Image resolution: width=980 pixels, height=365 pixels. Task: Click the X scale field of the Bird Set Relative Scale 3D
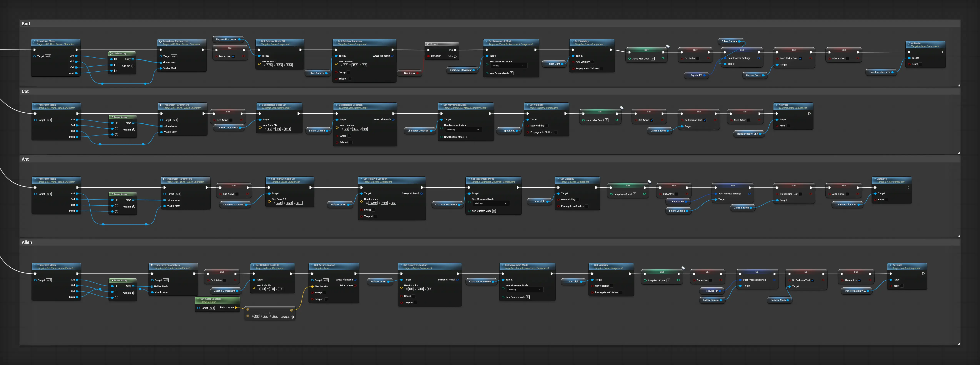click(x=269, y=65)
